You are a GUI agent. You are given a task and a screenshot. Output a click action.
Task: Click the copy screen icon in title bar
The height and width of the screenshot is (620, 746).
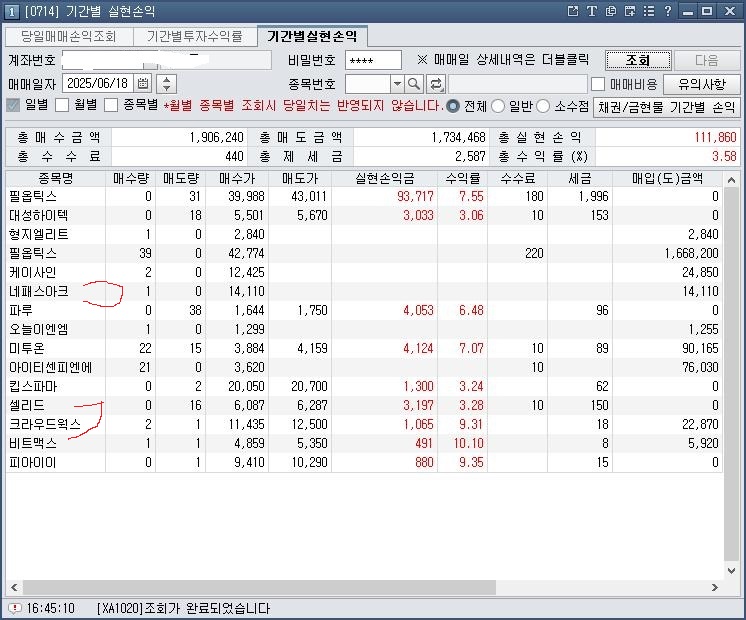(611, 11)
